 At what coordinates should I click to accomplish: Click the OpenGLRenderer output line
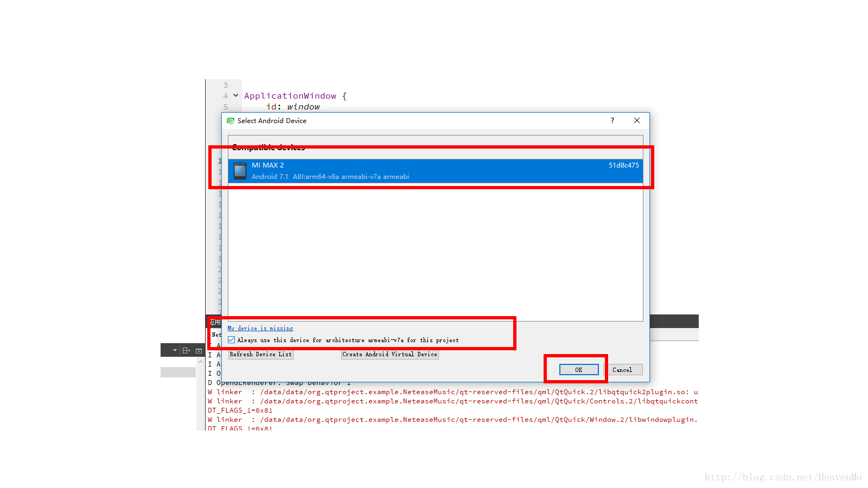(x=279, y=383)
